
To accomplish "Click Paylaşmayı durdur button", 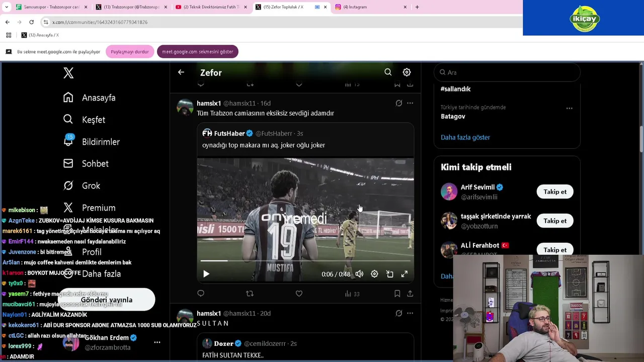I will (130, 52).
